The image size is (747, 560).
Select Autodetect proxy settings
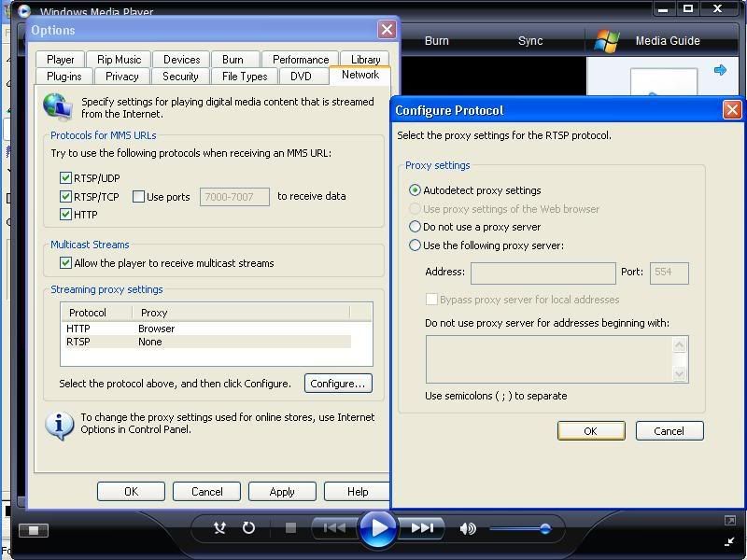tap(415, 190)
